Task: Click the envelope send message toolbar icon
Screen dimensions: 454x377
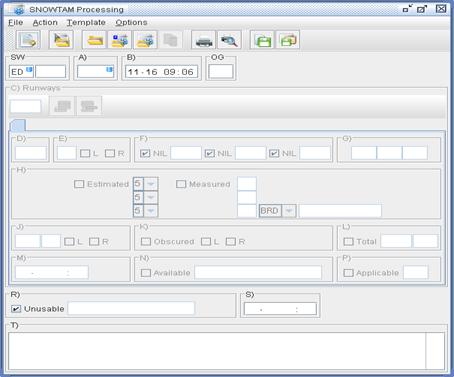Action: [x=61, y=40]
